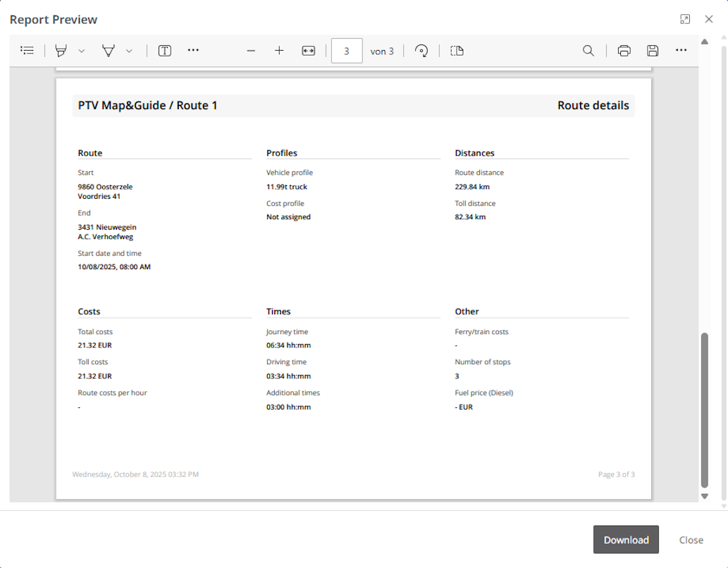Activate the add text tool
This screenshot has height=568, width=728.
[165, 51]
